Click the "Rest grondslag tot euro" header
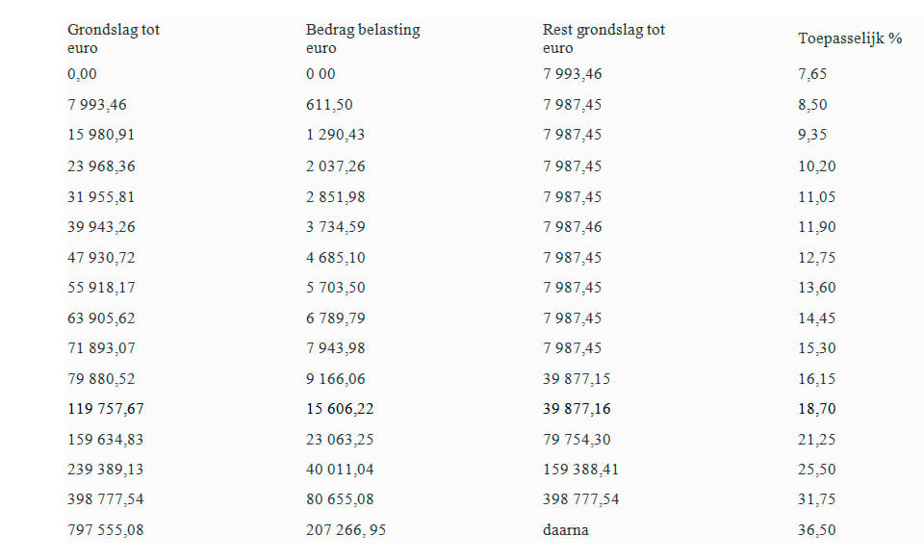This screenshot has width=924, height=560. (603, 38)
